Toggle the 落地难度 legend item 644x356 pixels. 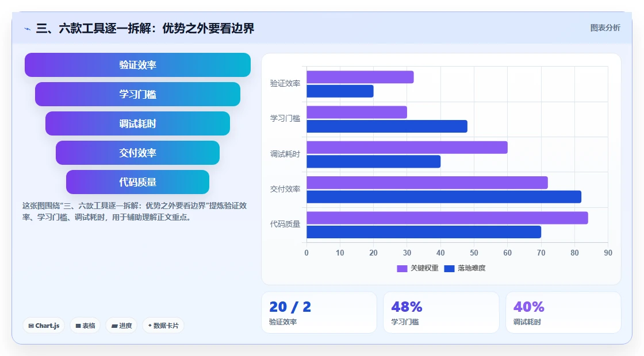(x=465, y=268)
